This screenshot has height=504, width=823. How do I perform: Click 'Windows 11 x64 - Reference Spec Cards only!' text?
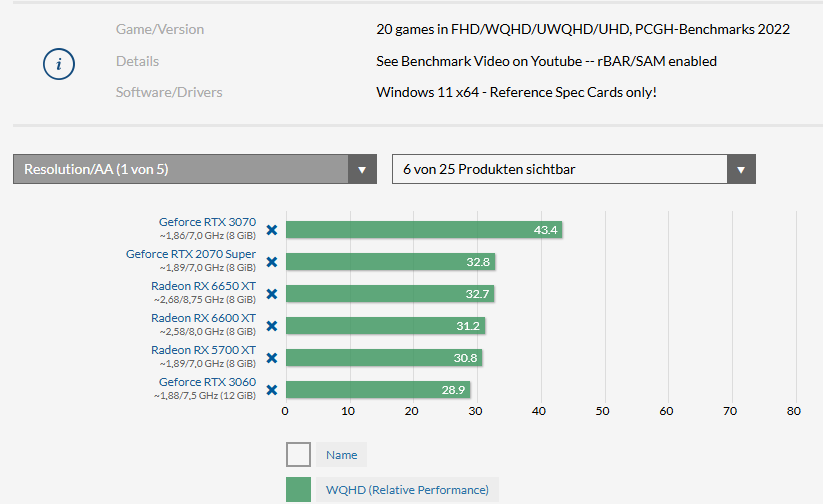[x=516, y=92]
